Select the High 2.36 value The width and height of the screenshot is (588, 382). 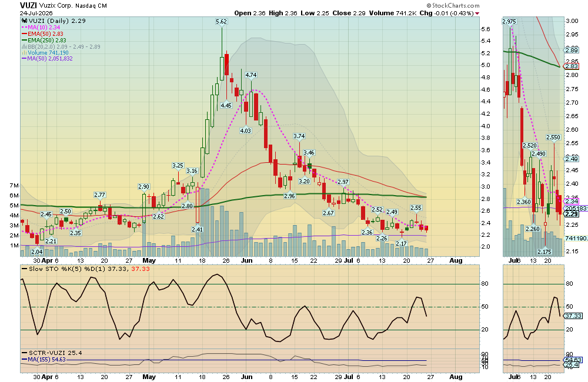click(283, 13)
